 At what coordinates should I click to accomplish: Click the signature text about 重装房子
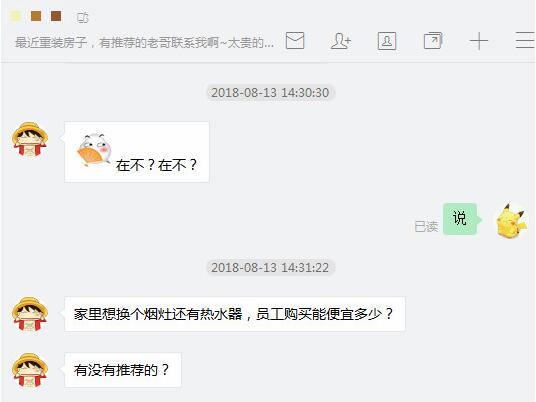(x=144, y=43)
